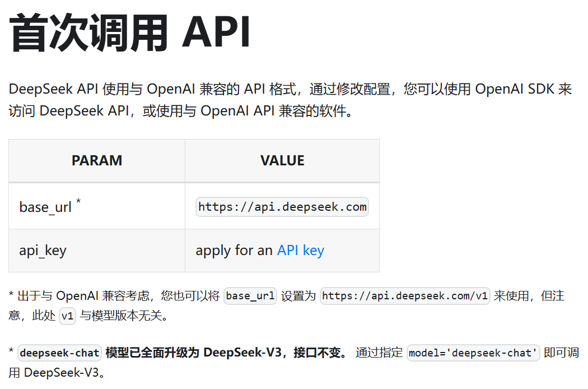Click the text 访问 DeepSeek API
Screen dimensions: 588x389
[69, 111]
